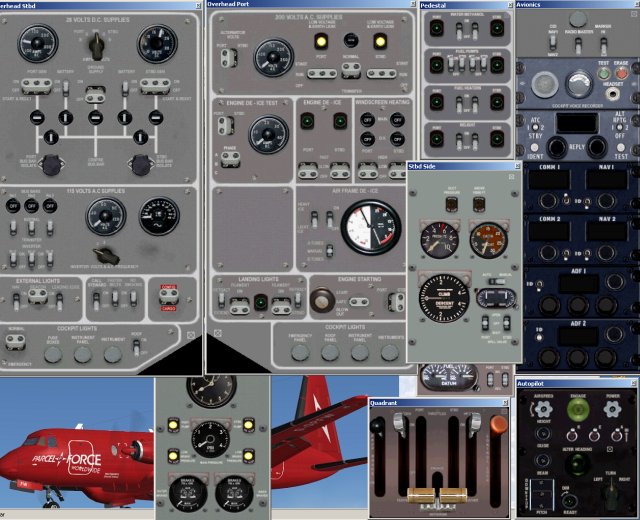Turn the inverter volts and frequency selector knob
This screenshot has height=520, width=640.
[106, 255]
